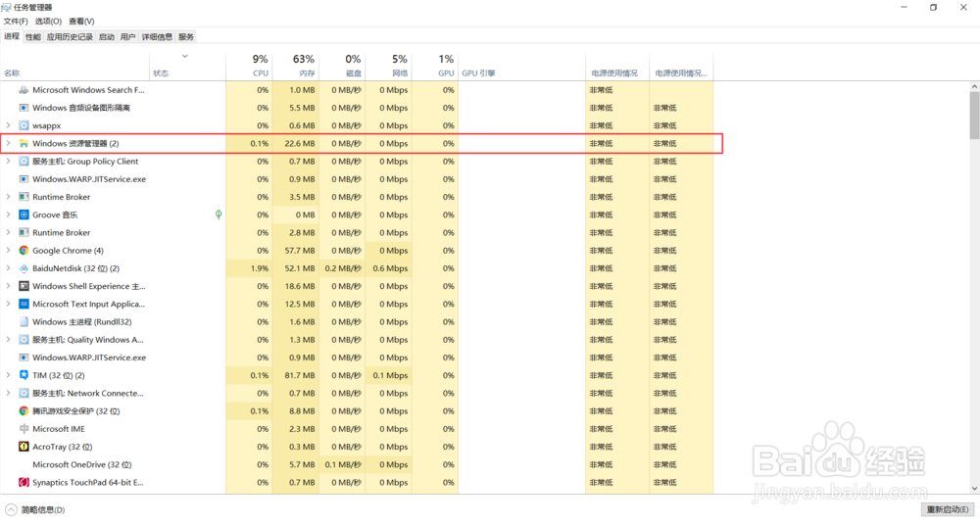Expand the Network Connected service host group

pos(8,393)
